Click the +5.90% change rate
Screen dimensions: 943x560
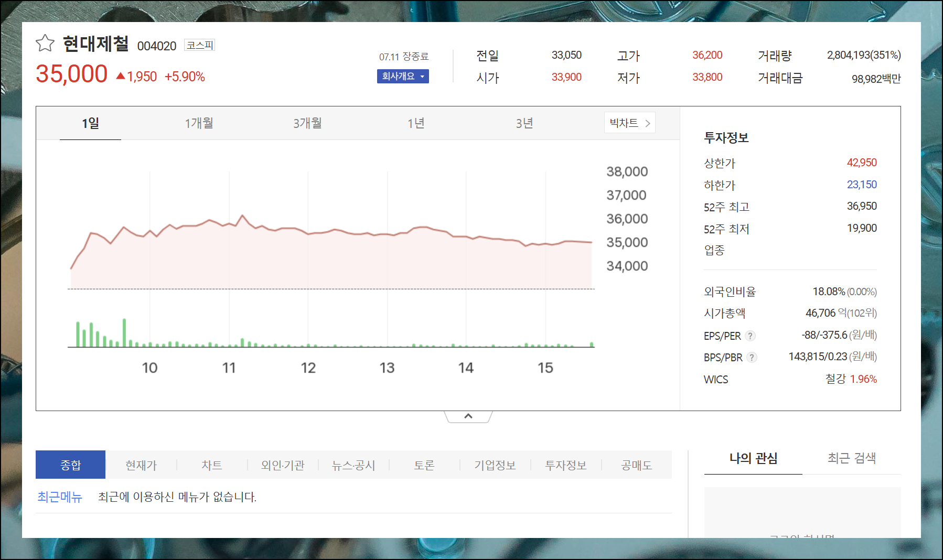pos(185,77)
